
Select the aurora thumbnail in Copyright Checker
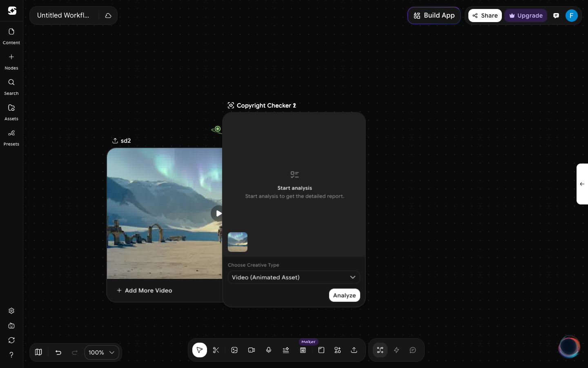tap(238, 242)
